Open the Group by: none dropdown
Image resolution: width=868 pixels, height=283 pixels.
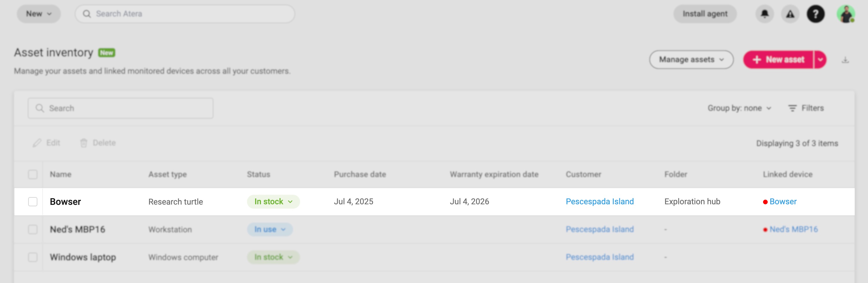click(x=739, y=108)
